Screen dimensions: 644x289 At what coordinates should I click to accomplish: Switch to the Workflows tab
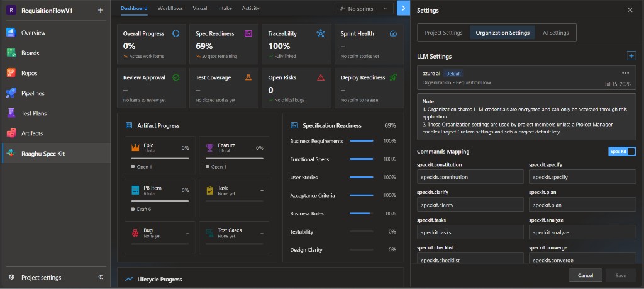coord(170,8)
